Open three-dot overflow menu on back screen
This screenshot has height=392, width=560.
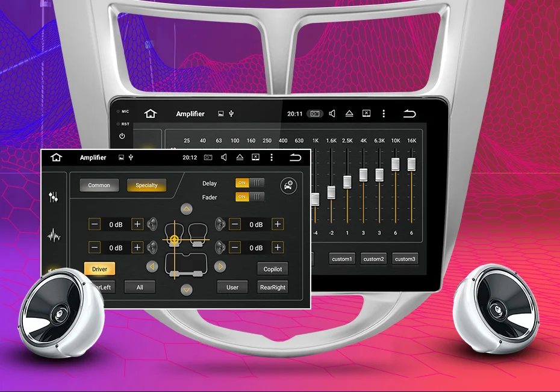pos(384,114)
